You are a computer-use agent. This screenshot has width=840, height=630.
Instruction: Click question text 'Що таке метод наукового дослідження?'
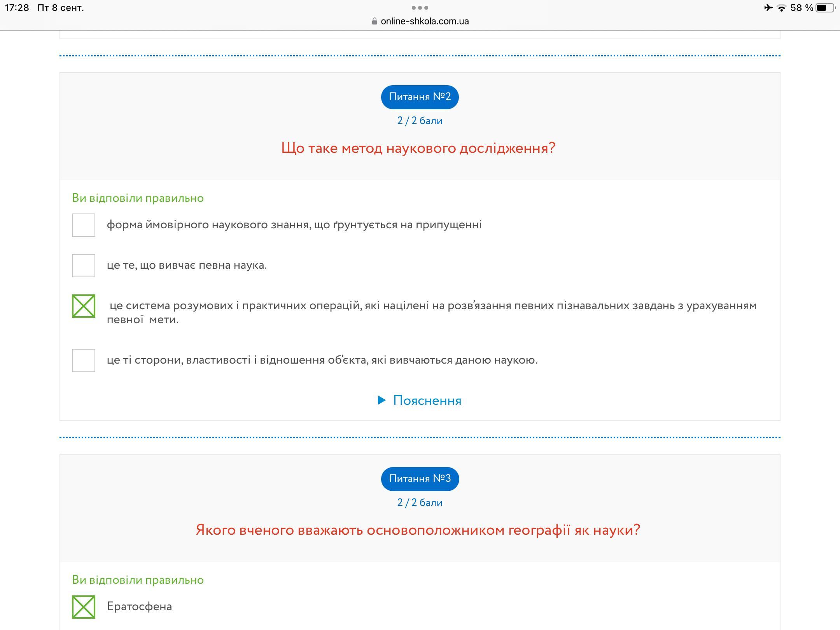click(x=418, y=148)
